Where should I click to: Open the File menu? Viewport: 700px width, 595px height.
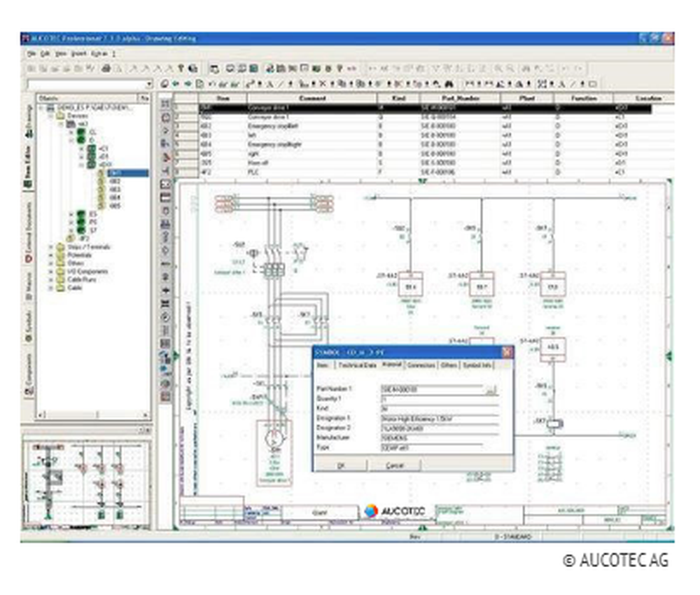pos(31,54)
